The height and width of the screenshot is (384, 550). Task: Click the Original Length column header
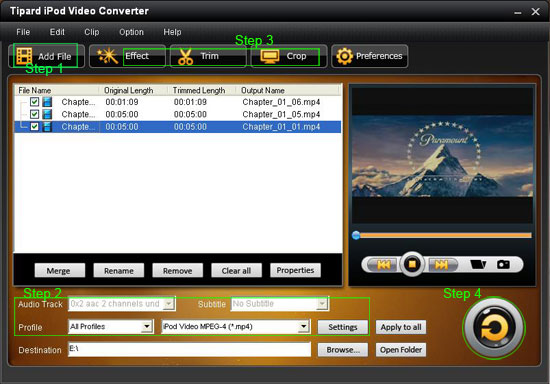[133, 90]
